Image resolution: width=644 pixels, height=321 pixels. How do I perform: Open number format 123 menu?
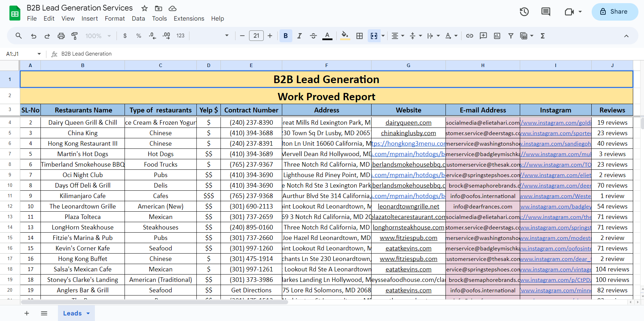180,36
